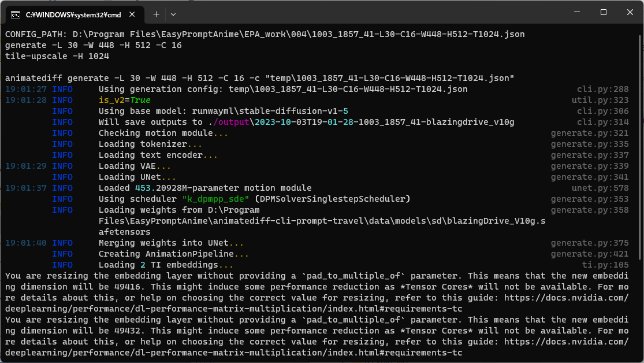The height and width of the screenshot is (363, 644).
Task: Click the 19:01:37 timestamp
Action: [26, 188]
